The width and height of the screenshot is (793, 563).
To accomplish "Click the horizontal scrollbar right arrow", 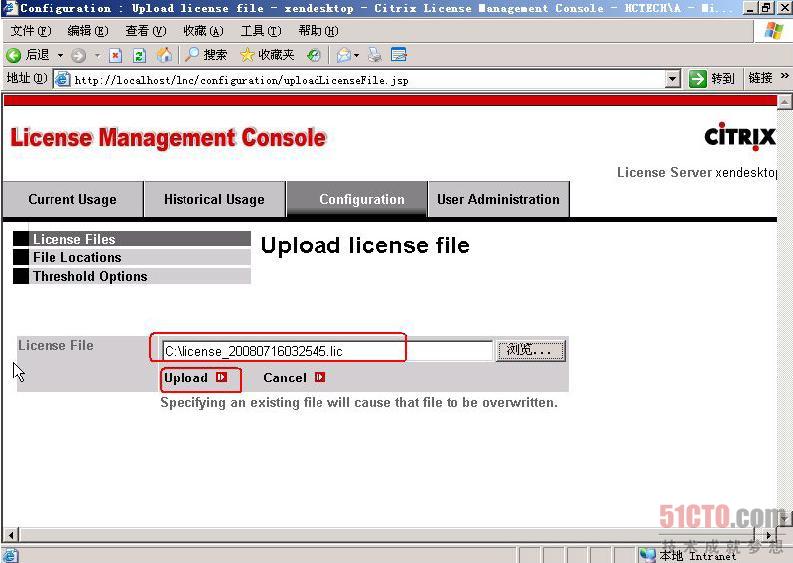I will click(x=769, y=535).
